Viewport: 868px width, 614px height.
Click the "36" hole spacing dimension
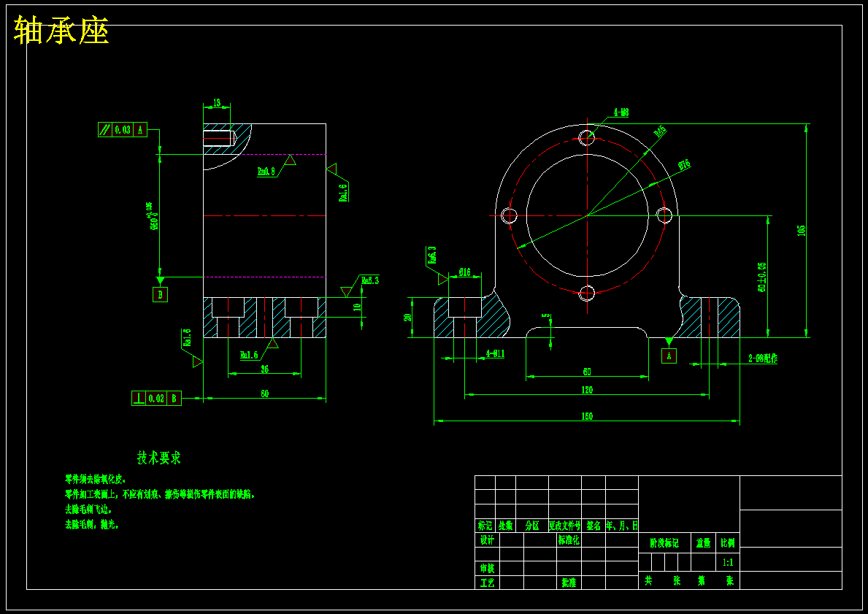[264, 369]
